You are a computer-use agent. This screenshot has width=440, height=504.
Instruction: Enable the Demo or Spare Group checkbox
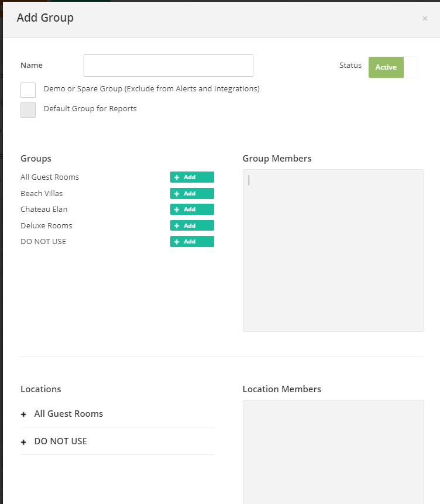point(27,90)
